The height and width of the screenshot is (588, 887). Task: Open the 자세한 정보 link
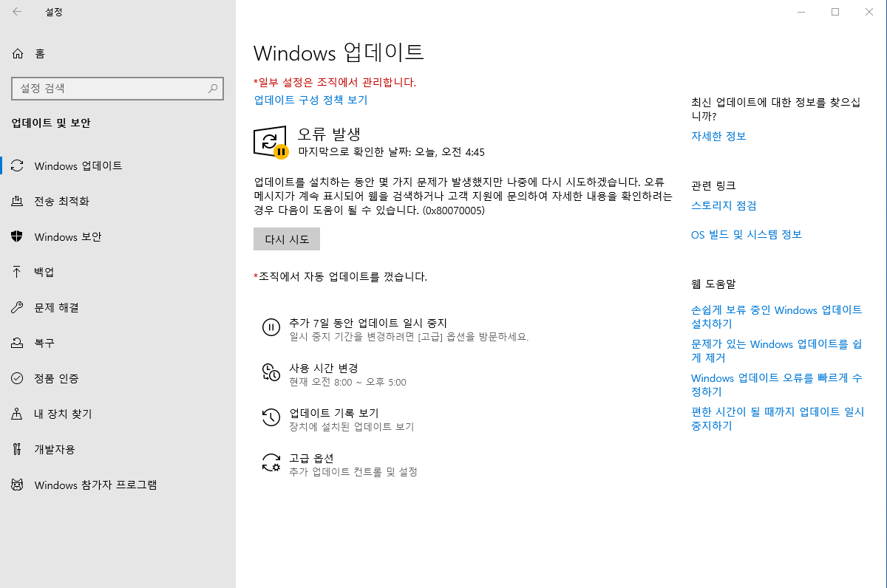718,136
